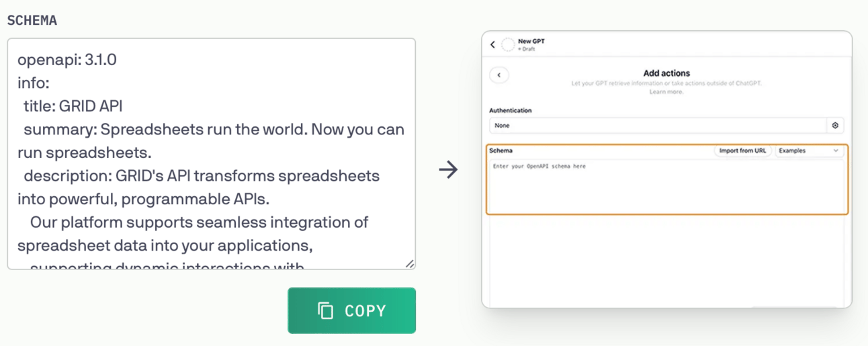Screen dimensions: 868x346
Task: Click the back chevron beside New GPT
Action: tap(492, 44)
